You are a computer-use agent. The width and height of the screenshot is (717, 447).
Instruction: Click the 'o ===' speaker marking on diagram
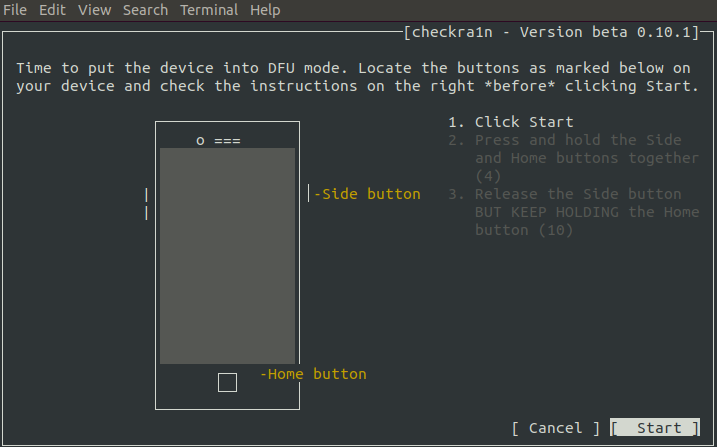[218, 141]
